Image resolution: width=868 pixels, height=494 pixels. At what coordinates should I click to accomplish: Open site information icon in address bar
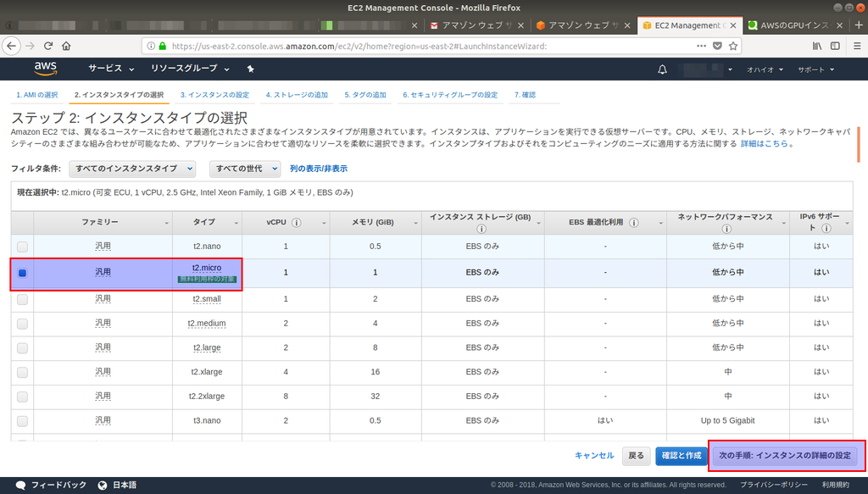tap(151, 46)
